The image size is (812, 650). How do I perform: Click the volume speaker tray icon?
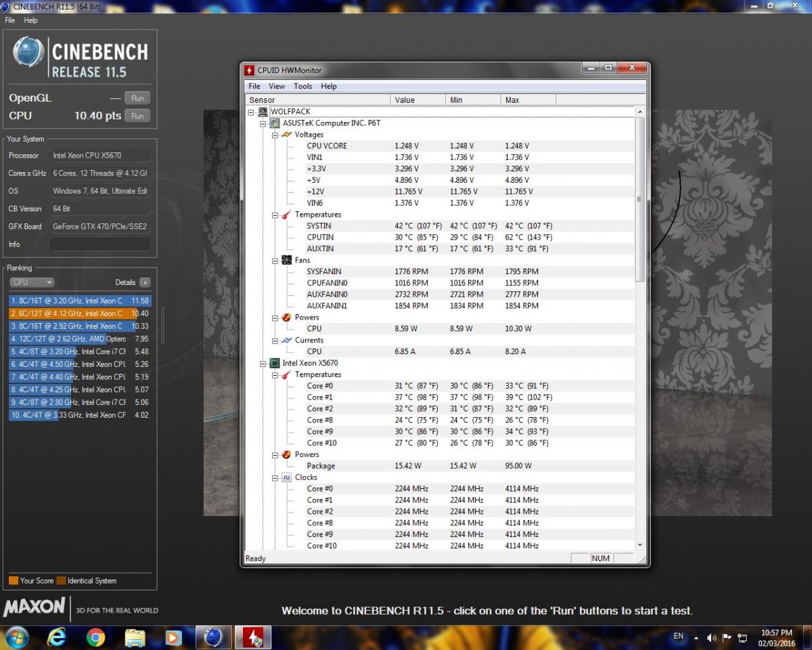pos(711,638)
